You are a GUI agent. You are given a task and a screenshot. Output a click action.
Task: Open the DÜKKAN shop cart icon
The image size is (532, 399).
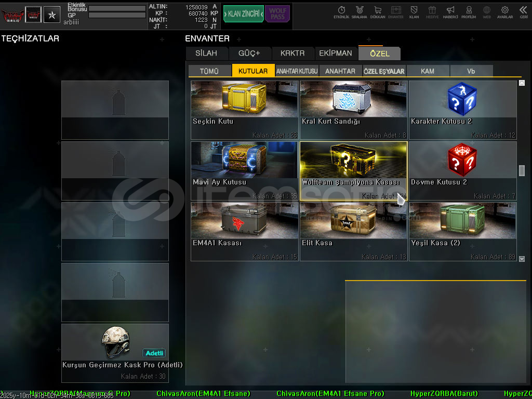378,12
